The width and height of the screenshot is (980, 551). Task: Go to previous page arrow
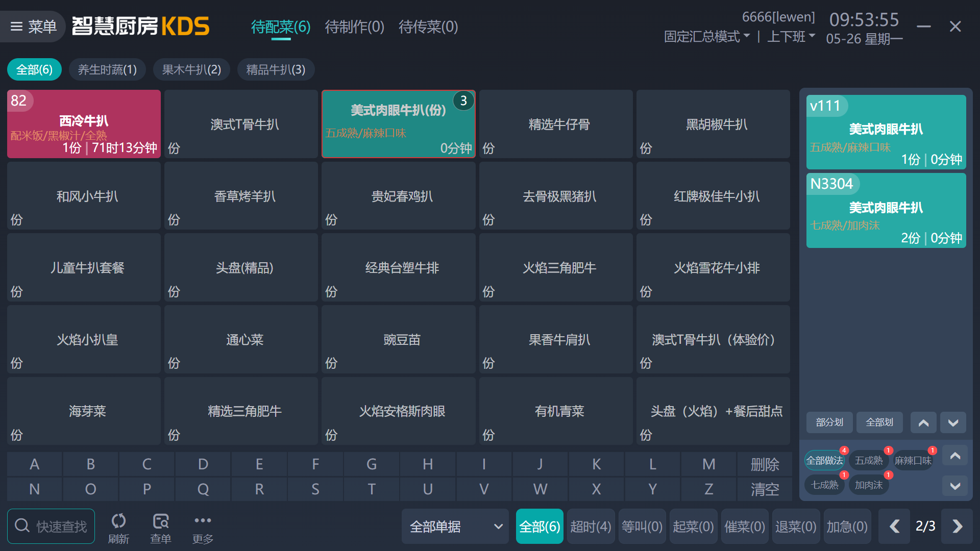click(x=894, y=526)
